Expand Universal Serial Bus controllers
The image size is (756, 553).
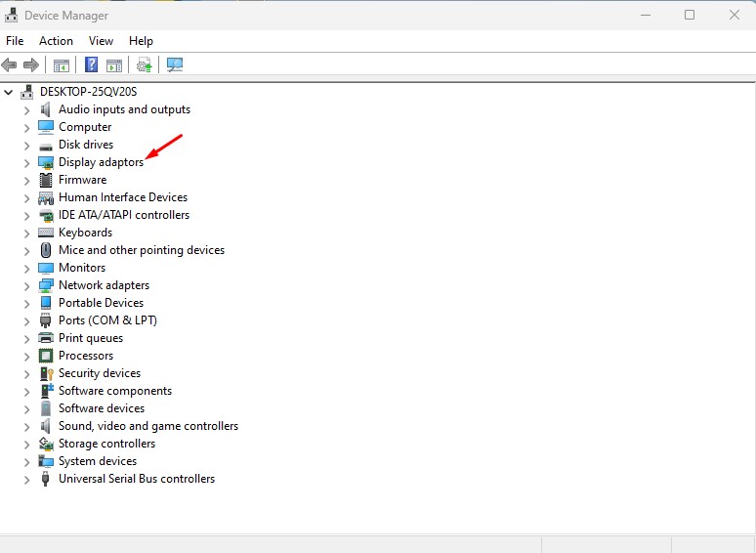27,480
